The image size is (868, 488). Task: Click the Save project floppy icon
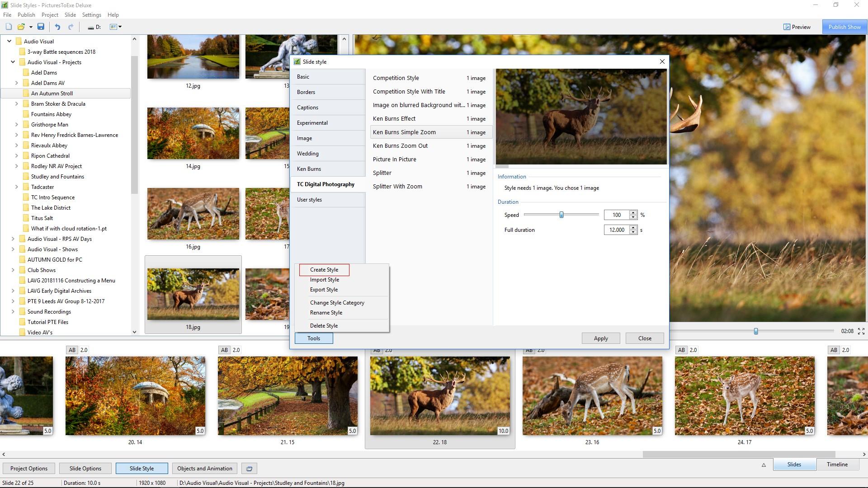coord(41,27)
